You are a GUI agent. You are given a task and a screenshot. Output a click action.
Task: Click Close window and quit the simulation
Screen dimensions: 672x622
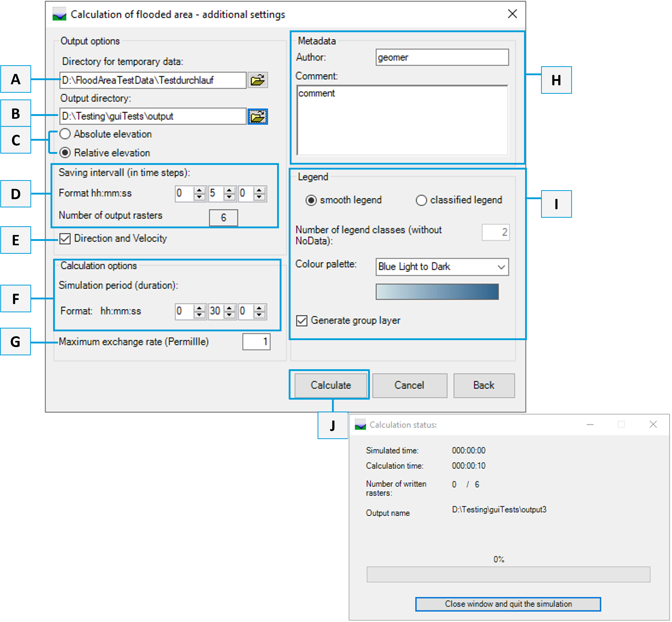508,604
